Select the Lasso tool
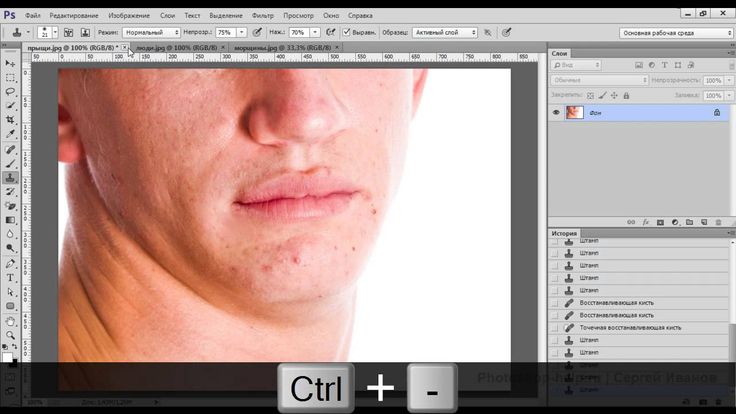The width and height of the screenshot is (736, 414). point(10,92)
